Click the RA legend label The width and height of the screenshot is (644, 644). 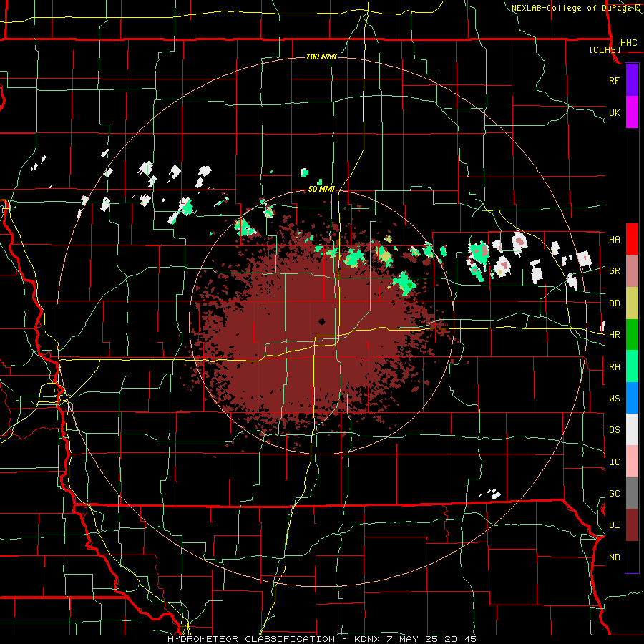(615, 367)
